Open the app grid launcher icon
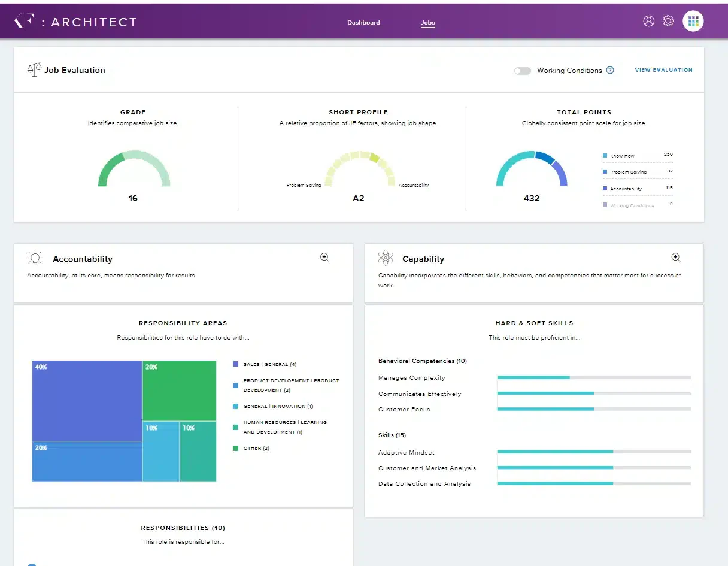728x566 pixels. 693,22
